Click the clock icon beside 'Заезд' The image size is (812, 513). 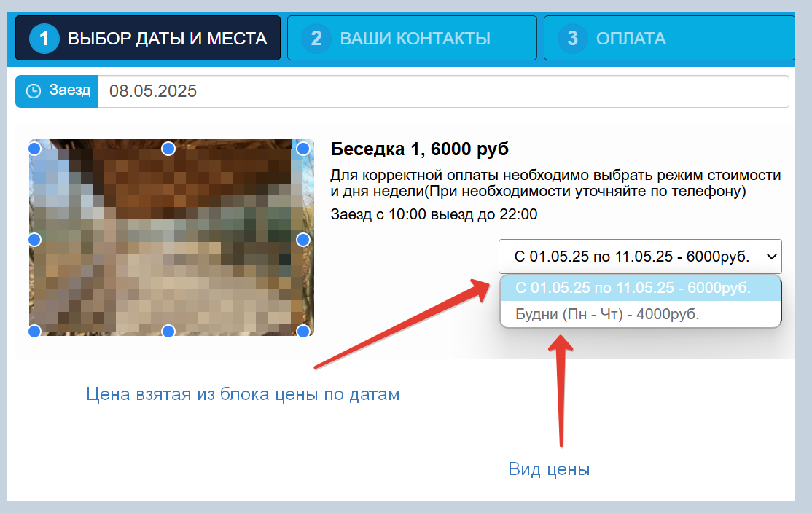point(34,91)
